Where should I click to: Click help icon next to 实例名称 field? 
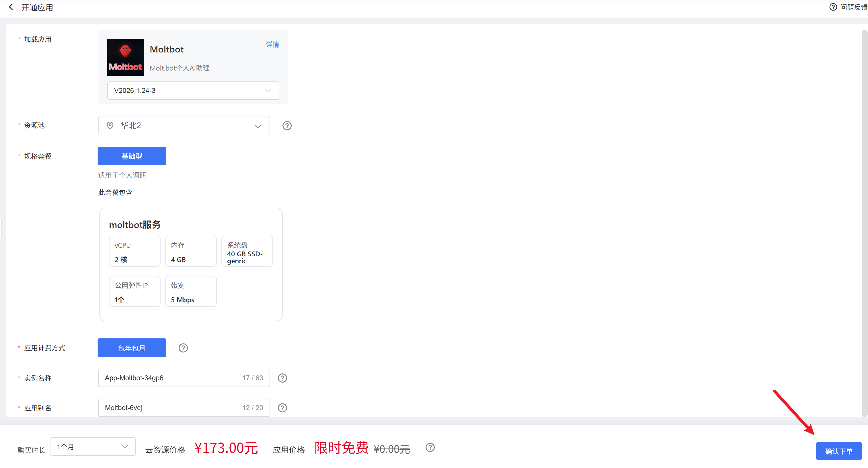[x=282, y=378]
